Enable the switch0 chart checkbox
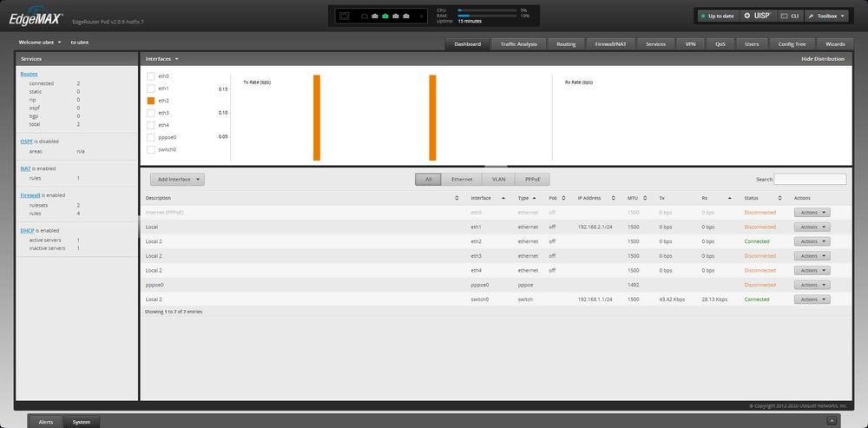This screenshot has height=428, width=868. pyautogui.click(x=150, y=149)
